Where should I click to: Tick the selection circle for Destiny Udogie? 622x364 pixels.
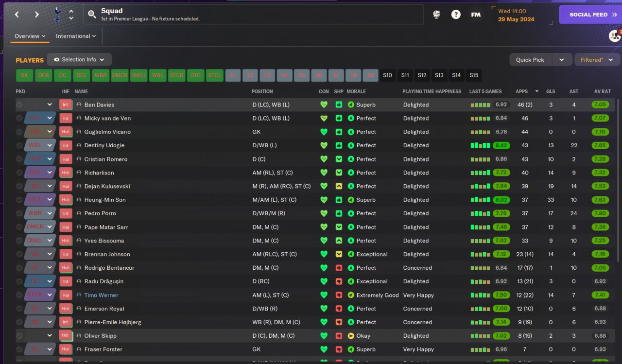coord(19,145)
